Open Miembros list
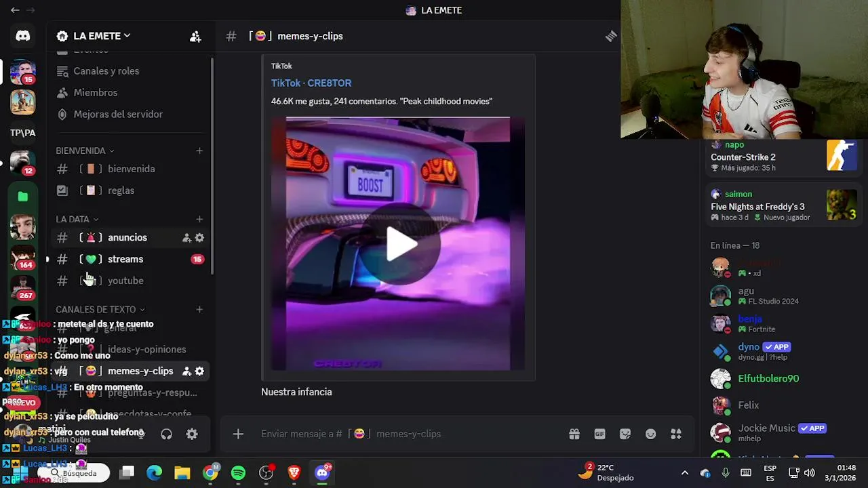The image size is (868, 488). pos(129,93)
